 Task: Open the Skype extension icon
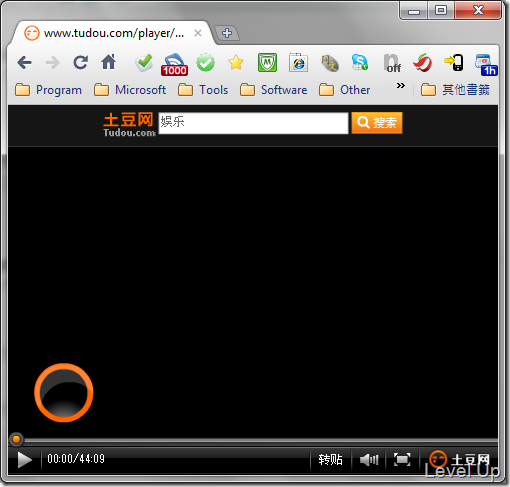(x=360, y=62)
